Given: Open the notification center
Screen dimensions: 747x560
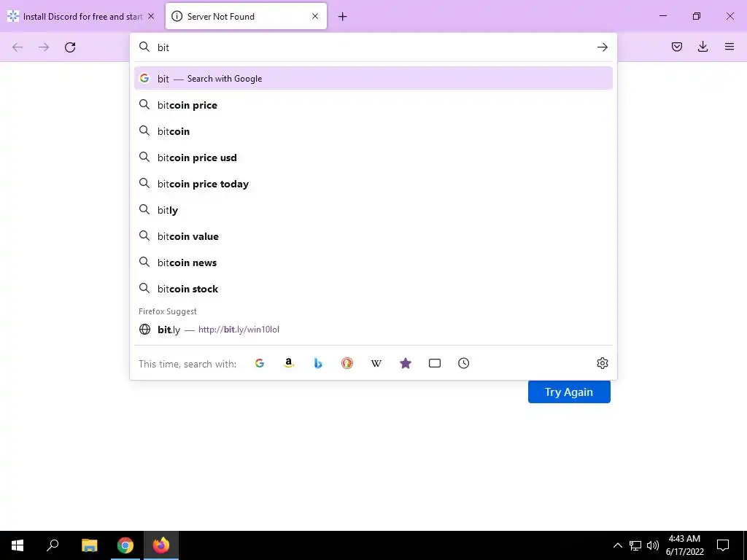Looking at the screenshot, I should coord(723,545).
